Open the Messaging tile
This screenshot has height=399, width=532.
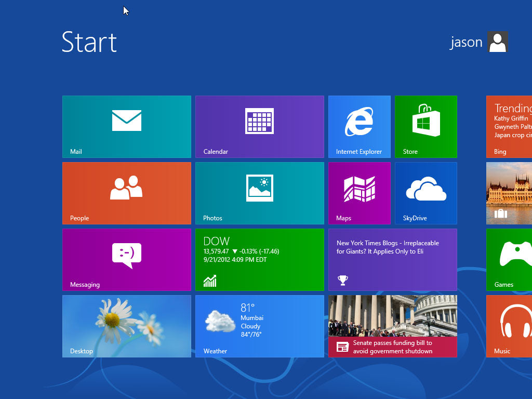126,259
